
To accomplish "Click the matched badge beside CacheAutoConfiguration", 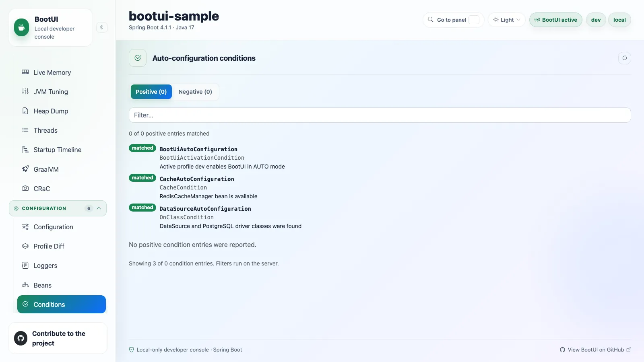I will pyautogui.click(x=142, y=178).
